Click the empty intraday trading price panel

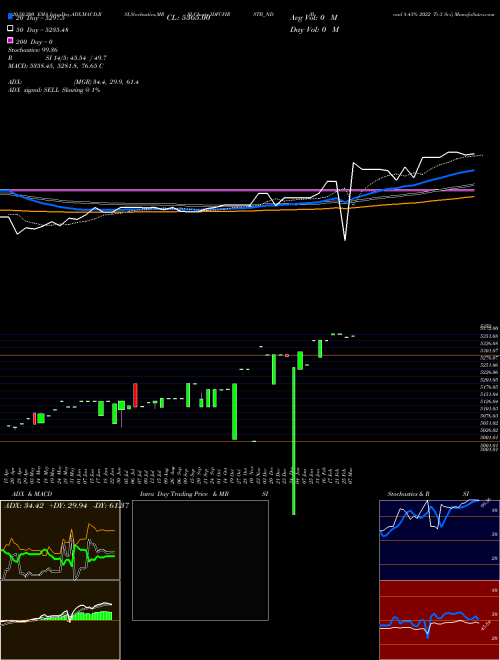200,560
